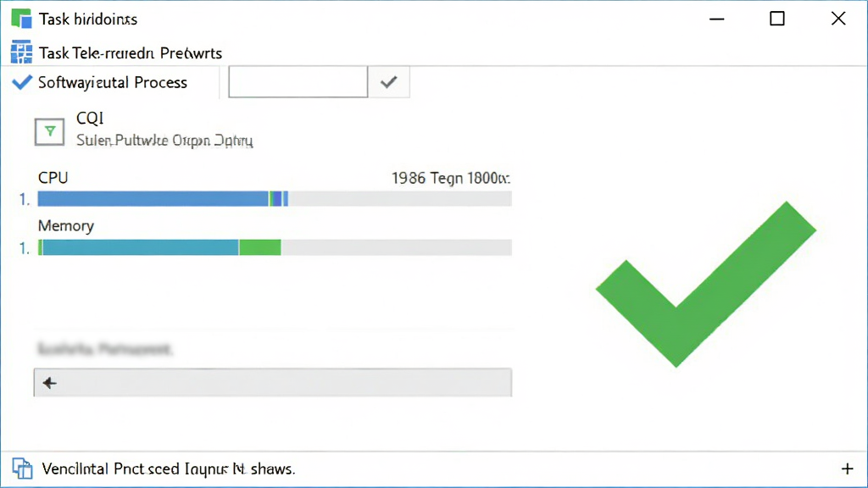Viewport: 868px width, 488px height.
Task: Click the blue grid icon beside Task Tele-rraredn
Action: pyautogui.click(x=21, y=53)
